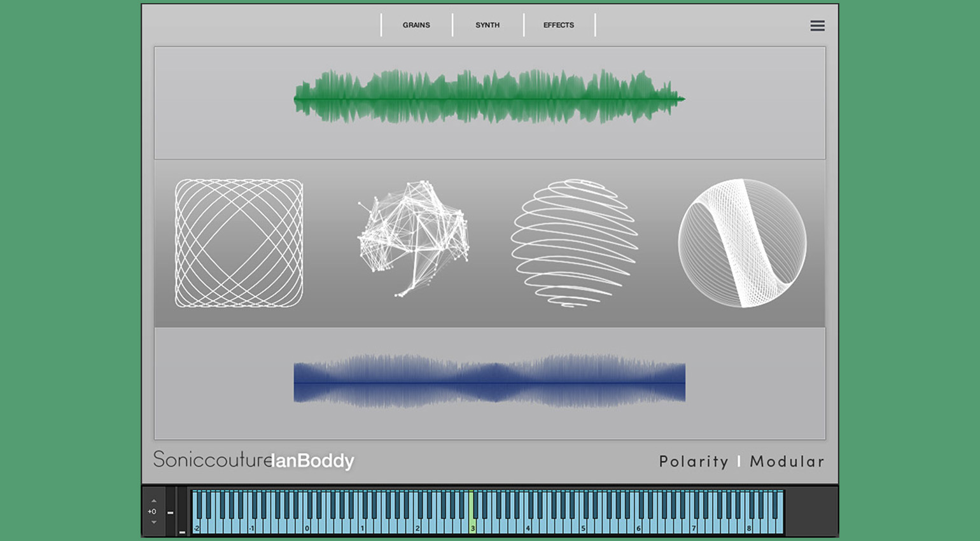980x541 pixels.
Task: Click the blue waveform display
Action: tap(489, 382)
